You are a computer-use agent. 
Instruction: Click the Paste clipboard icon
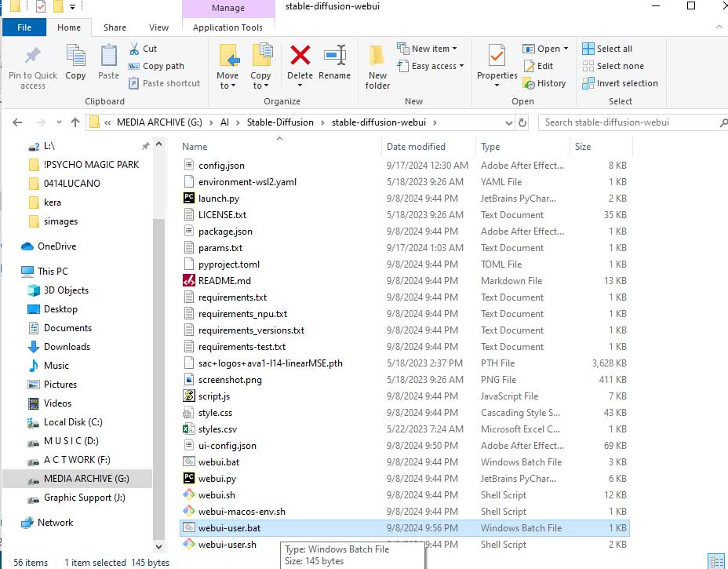(x=108, y=56)
